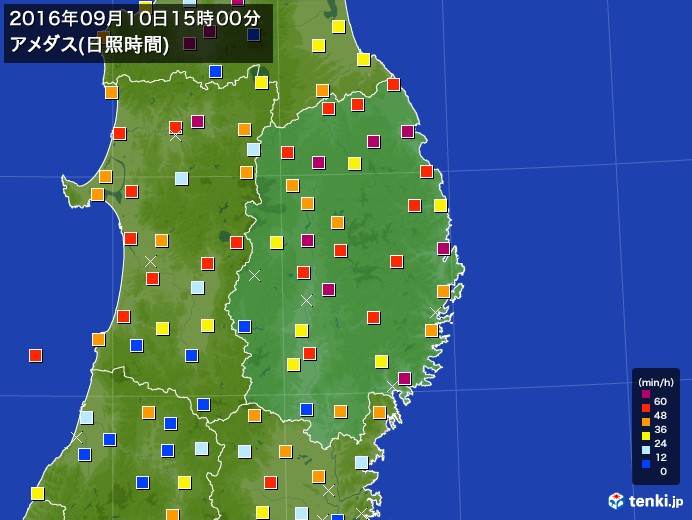Click the legend value "36"
The image size is (692, 520).
660,429
